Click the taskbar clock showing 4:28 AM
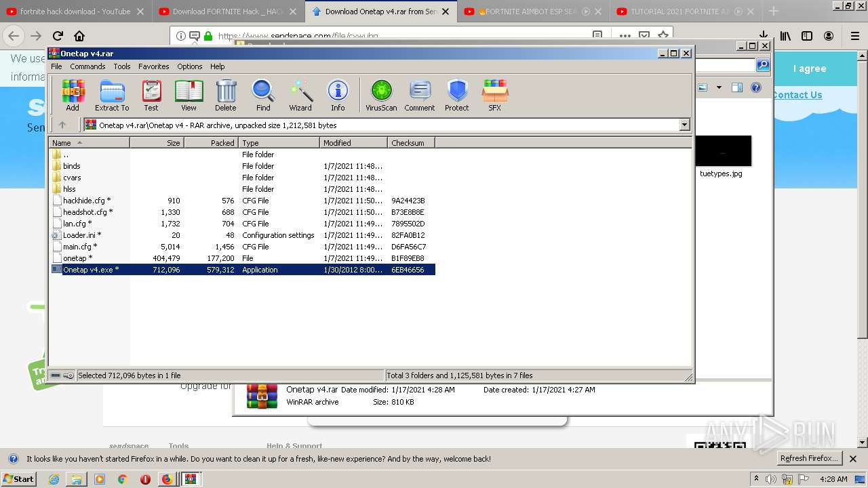The image size is (868, 488). click(833, 479)
